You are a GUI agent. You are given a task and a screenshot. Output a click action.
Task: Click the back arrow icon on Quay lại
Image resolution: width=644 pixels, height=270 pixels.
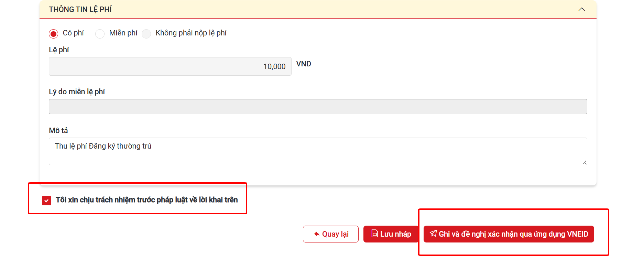[317, 234]
